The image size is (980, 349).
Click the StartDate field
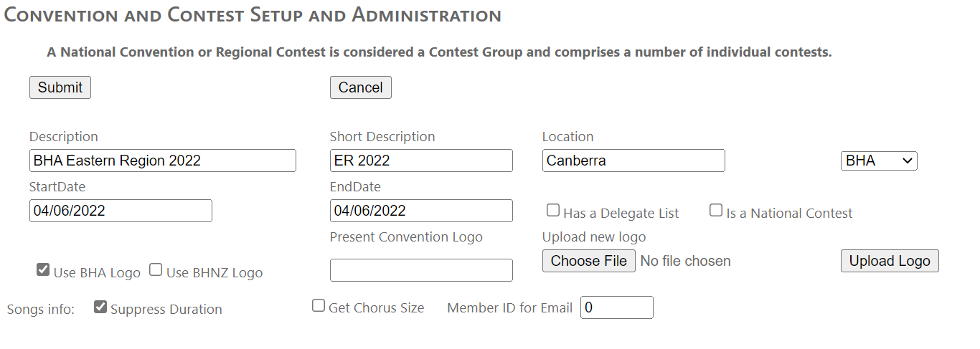pos(121,211)
